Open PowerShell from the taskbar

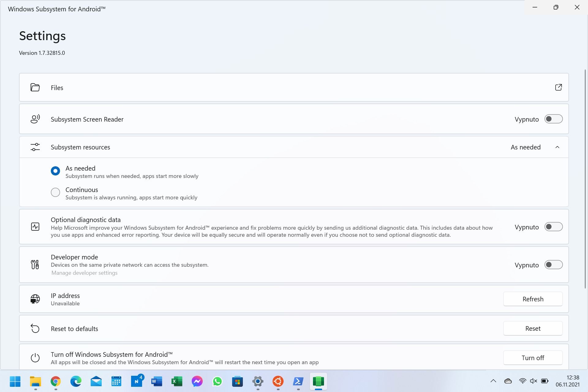pyautogui.click(x=298, y=381)
